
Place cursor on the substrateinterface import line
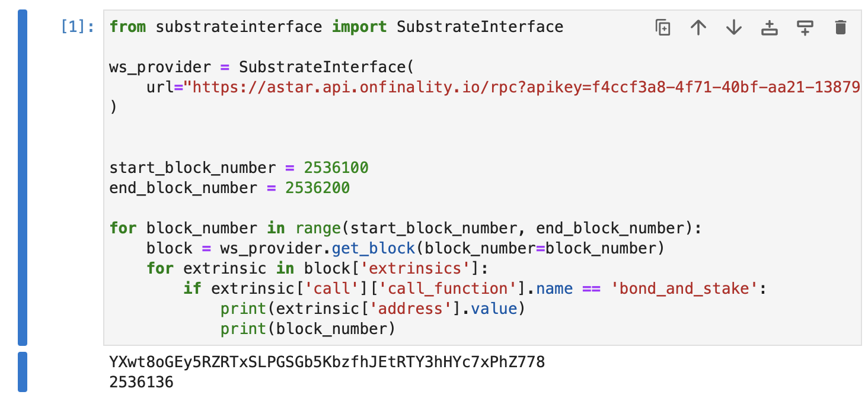click(x=336, y=27)
